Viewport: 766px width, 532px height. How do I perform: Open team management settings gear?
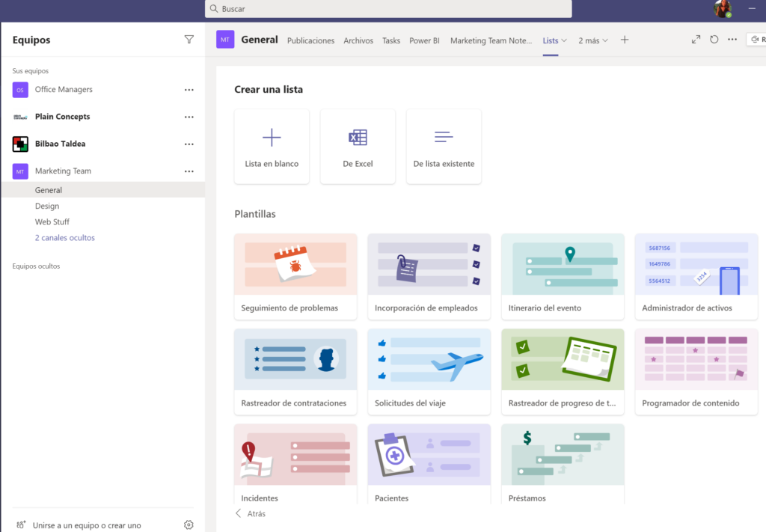pyautogui.click(x=189, y=525)
